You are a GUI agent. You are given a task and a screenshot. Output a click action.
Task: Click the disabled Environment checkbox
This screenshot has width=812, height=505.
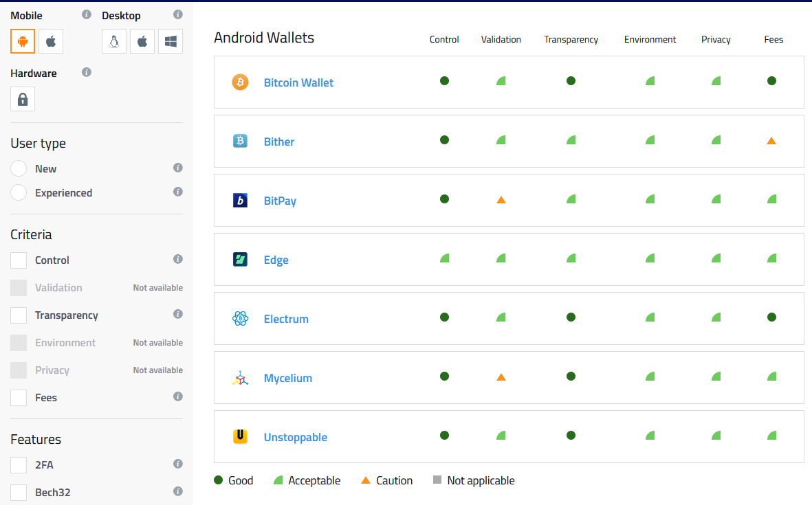pyautogui.click(x=19, y=343)
